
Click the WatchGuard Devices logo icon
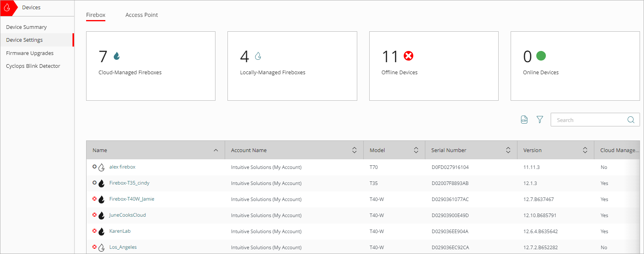click(x=7, y=8)
